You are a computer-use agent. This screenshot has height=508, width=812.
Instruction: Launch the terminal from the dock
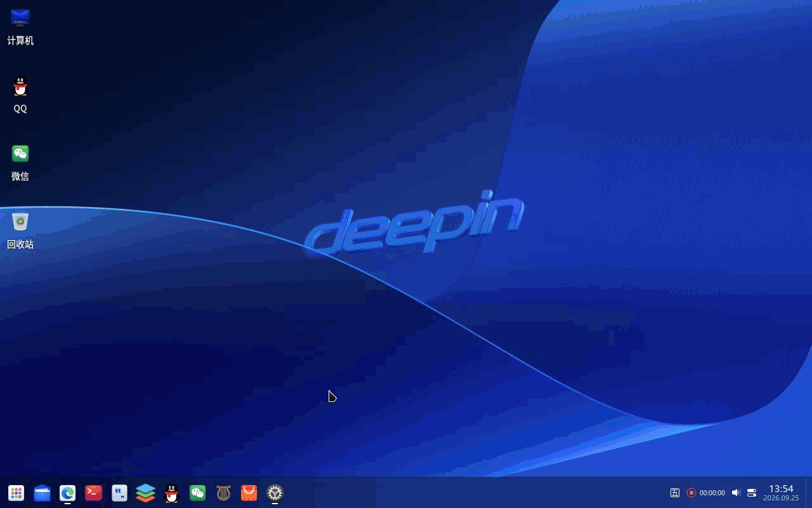click(x=94, y=493)
